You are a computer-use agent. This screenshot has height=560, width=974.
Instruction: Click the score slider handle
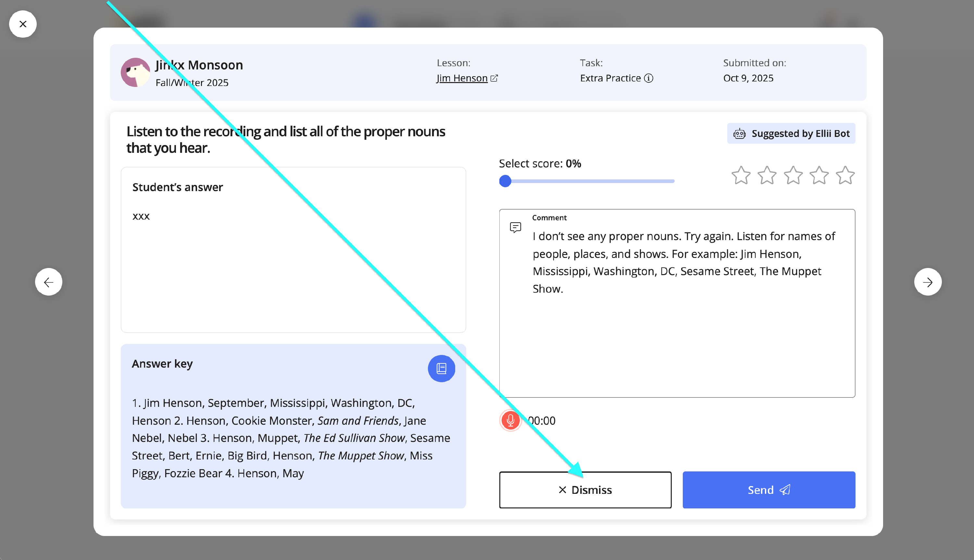[x=505, y=181]
